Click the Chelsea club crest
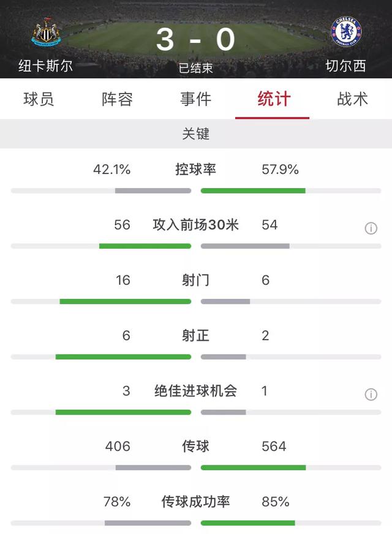 pos(346,32)
